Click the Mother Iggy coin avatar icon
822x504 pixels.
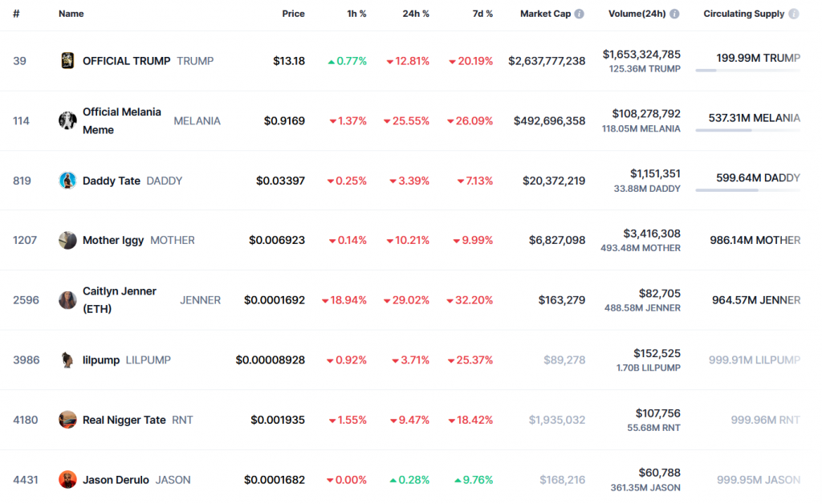67,240
